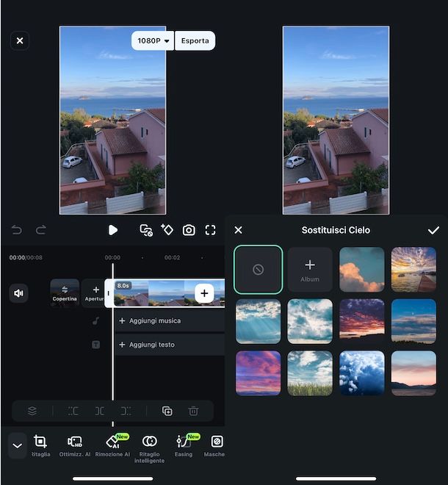This screenshot has width=448, height=485.
Task: Take a snapshot with the camera icon
Action: point(189,230)
